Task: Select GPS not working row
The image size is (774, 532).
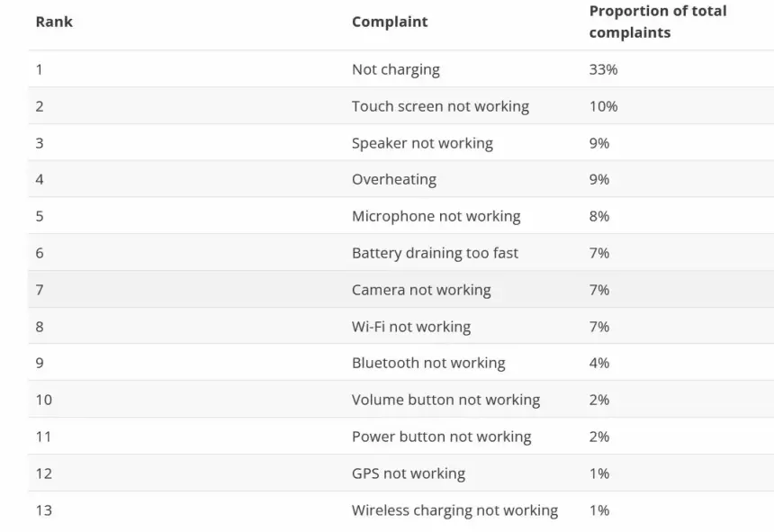Action: click(408, 473)
